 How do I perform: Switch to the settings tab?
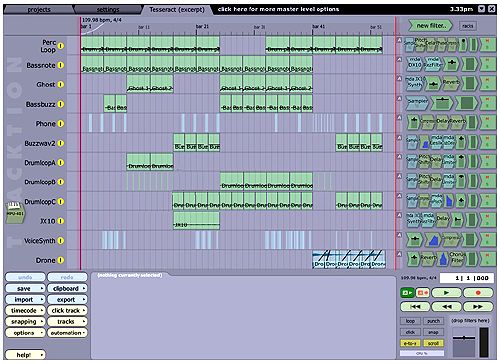108,10
